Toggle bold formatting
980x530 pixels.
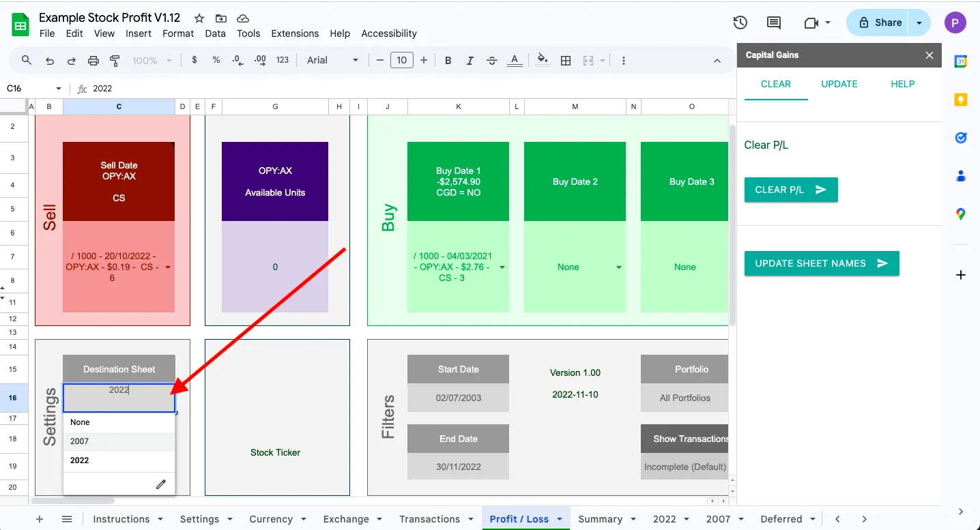coord(448,61)
